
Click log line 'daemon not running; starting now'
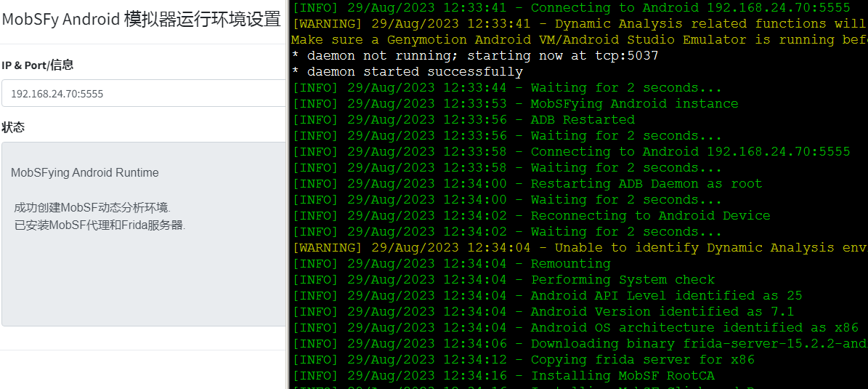click(475, 56)
